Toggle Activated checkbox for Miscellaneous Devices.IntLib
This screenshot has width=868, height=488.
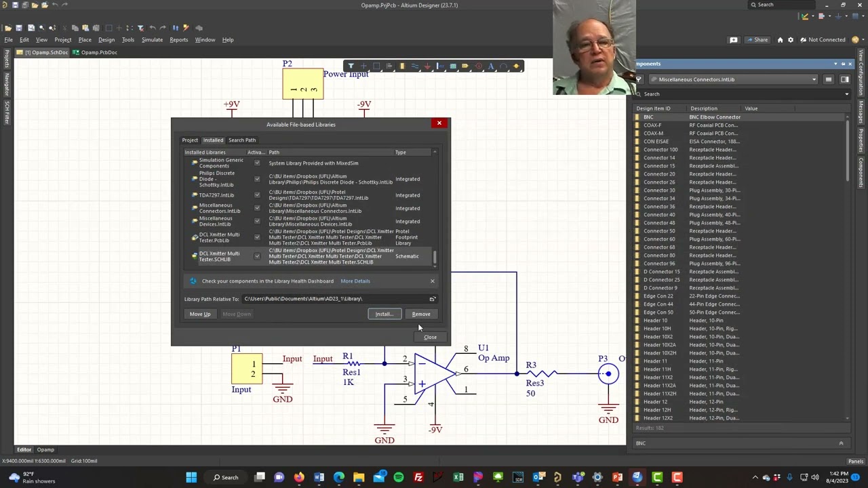(257, 222)
